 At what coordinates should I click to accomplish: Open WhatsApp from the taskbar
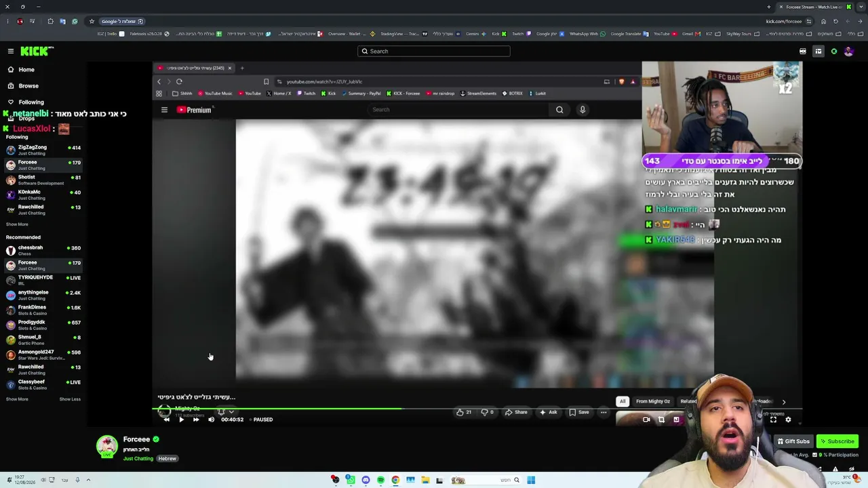click(x=350, y=480)
